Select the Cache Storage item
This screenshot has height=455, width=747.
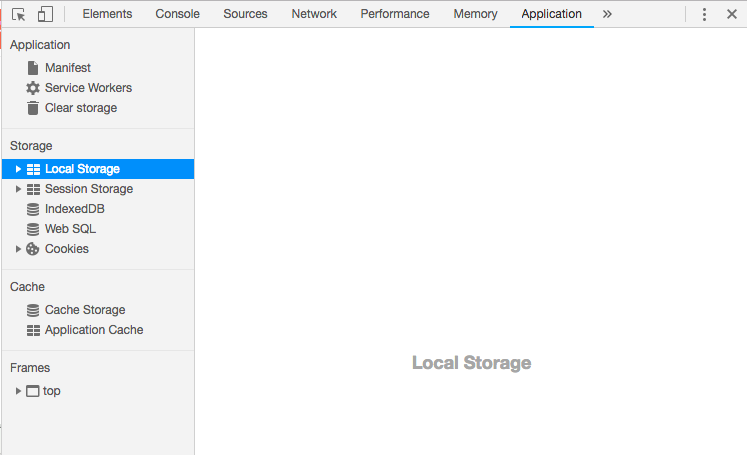84,310
